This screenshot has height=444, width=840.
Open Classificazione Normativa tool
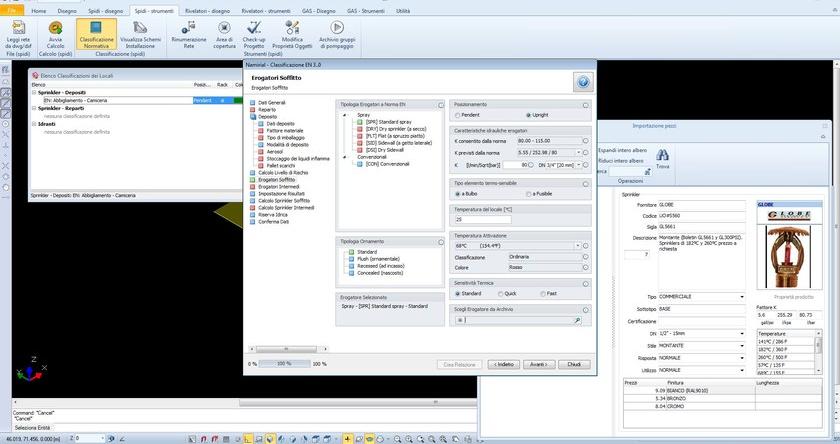coord(96,29)
